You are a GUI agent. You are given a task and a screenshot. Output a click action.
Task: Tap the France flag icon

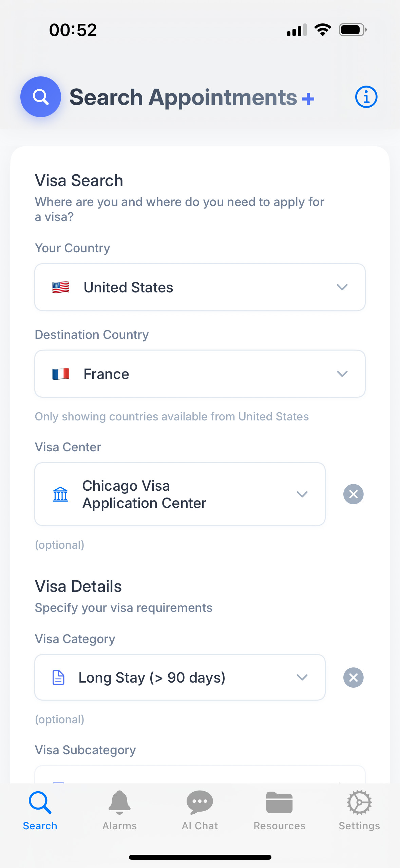pos(61,374)
